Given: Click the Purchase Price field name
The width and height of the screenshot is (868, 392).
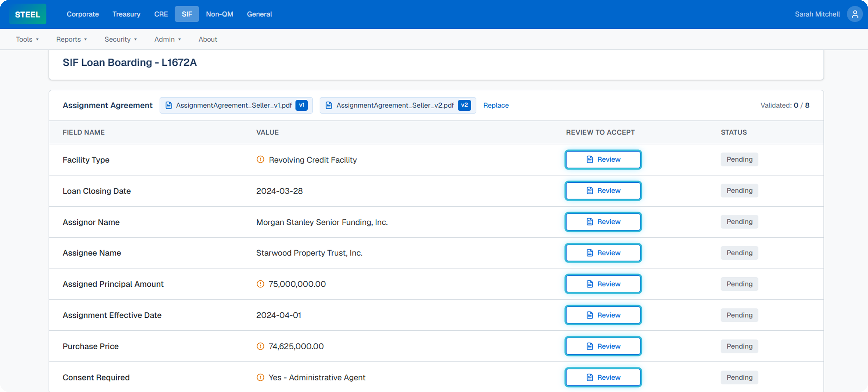Looking at the screenshot, I should click(x=91, y=347).
